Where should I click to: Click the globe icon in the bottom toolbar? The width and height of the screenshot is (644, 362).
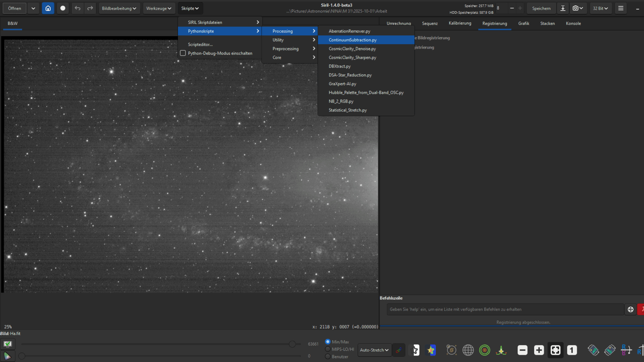coord(468,350)
